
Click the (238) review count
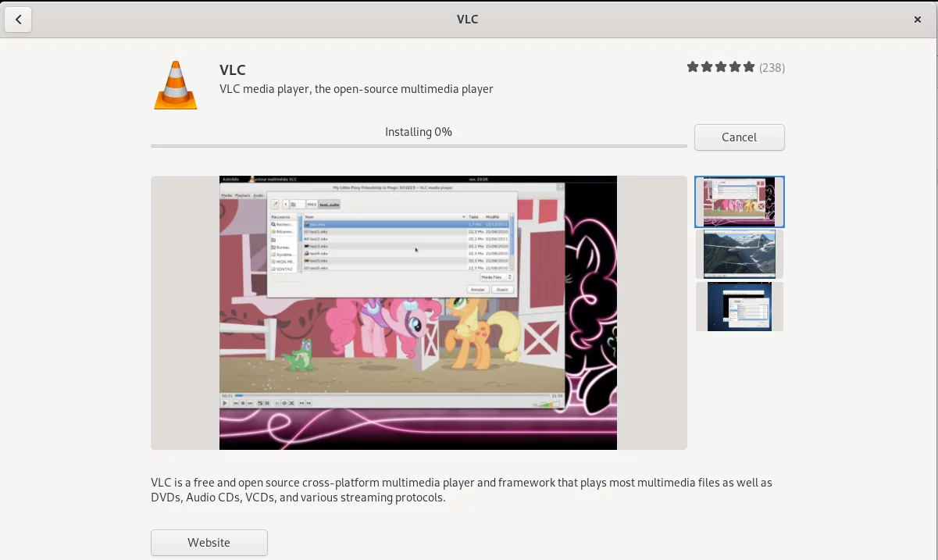(772, 67)
